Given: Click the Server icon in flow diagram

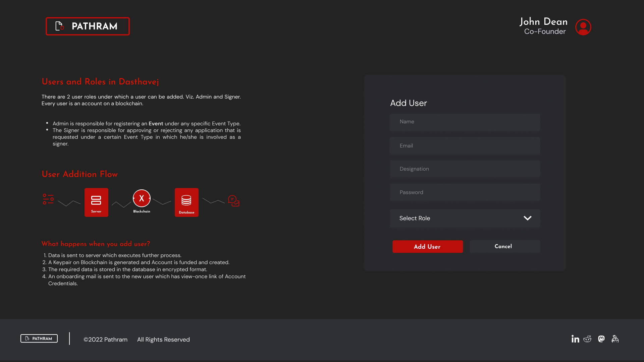Looking at the screenshot, I should point(96,202).
